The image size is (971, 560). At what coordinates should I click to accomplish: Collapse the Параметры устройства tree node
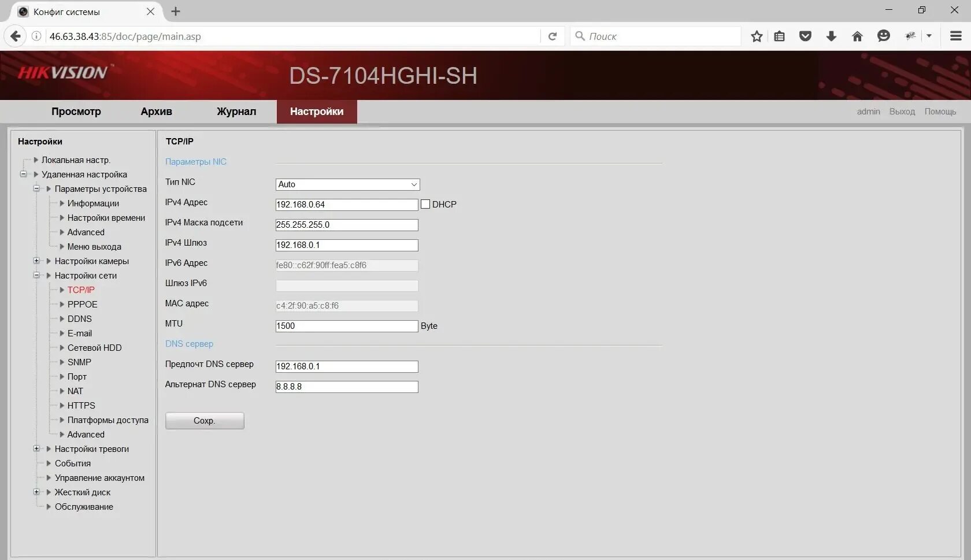point(36,188)
